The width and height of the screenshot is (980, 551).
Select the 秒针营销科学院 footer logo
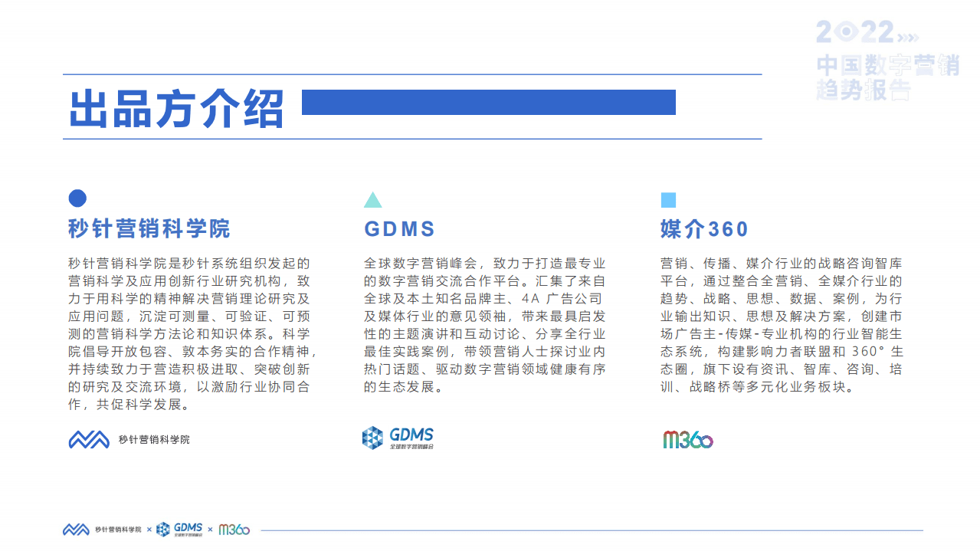point(103,529)
